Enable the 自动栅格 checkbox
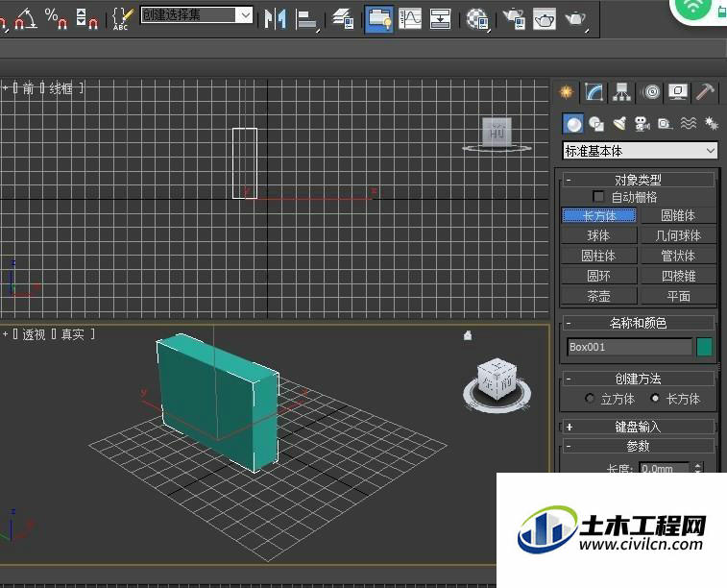Image resolution: width=727 pixels, height=588 pixels. [x=598, y=197]
